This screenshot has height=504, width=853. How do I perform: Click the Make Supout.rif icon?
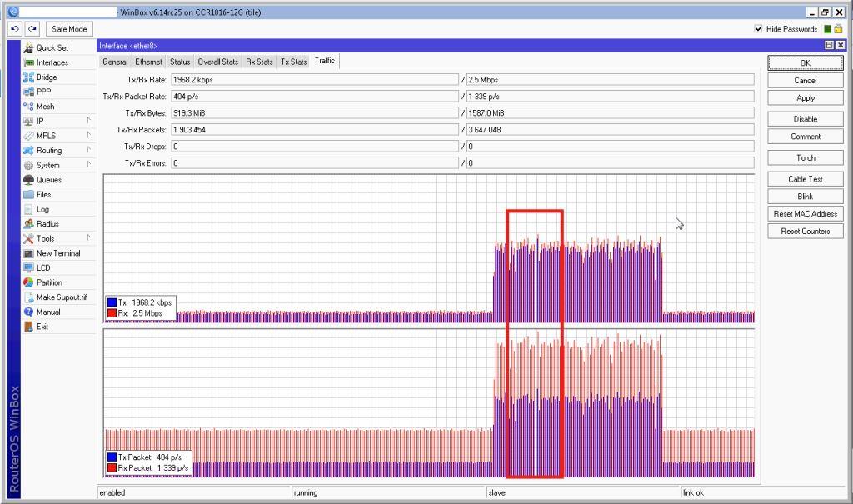tap(29, 297)
